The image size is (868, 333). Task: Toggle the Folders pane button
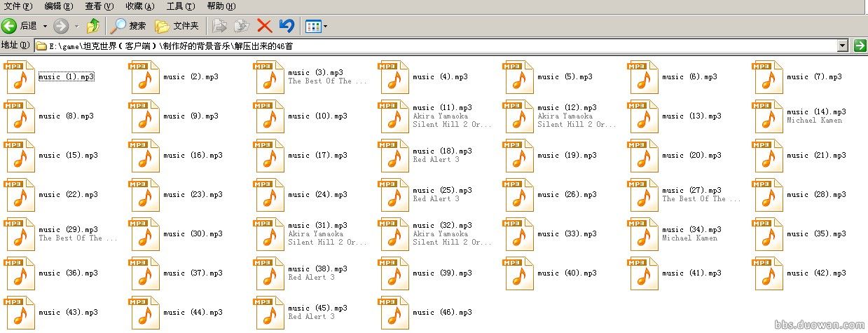[x=177, y=26]
